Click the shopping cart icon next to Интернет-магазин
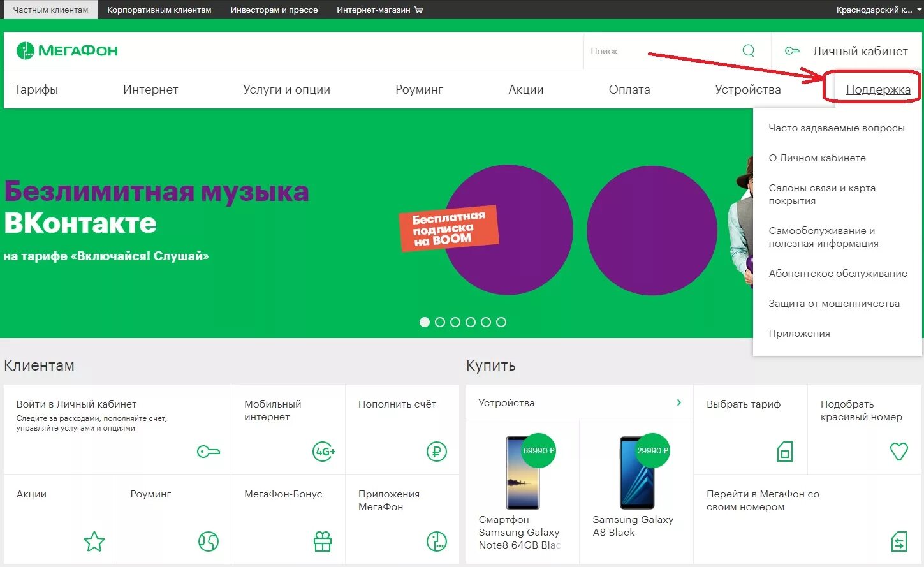This screenshot has width=924, height=567. 418,10
